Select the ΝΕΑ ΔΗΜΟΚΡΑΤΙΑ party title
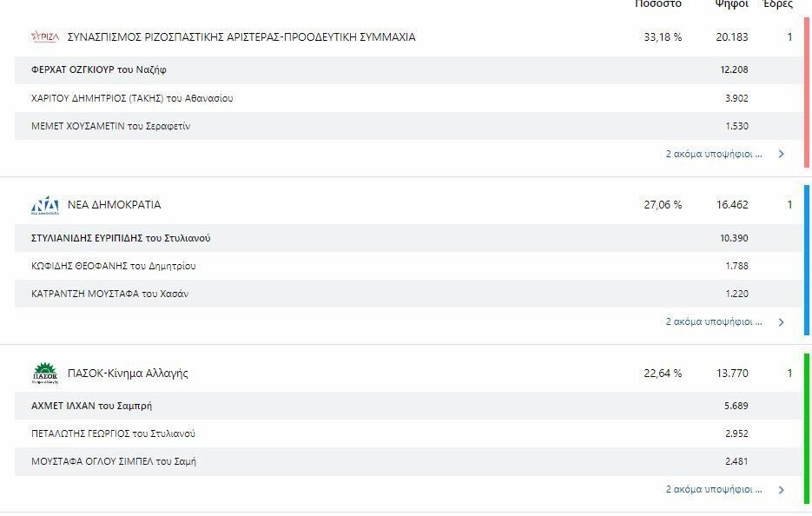 tap(115, 205)
